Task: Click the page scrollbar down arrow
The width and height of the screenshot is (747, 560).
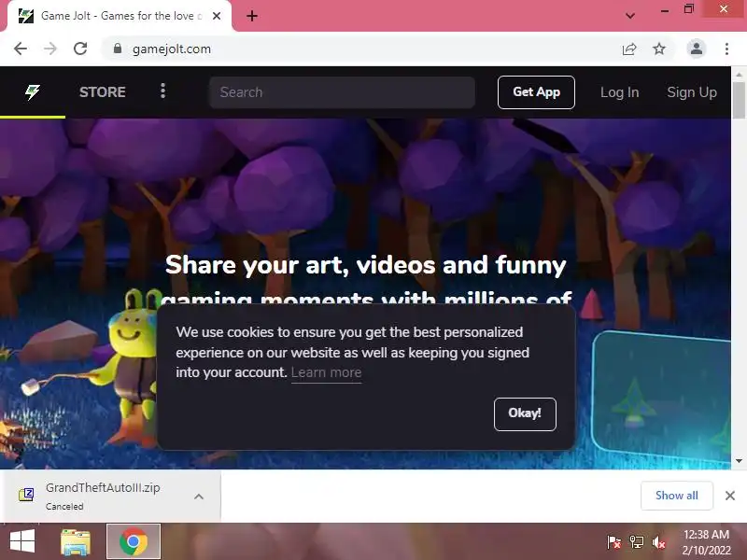Action: click(739, 461)
